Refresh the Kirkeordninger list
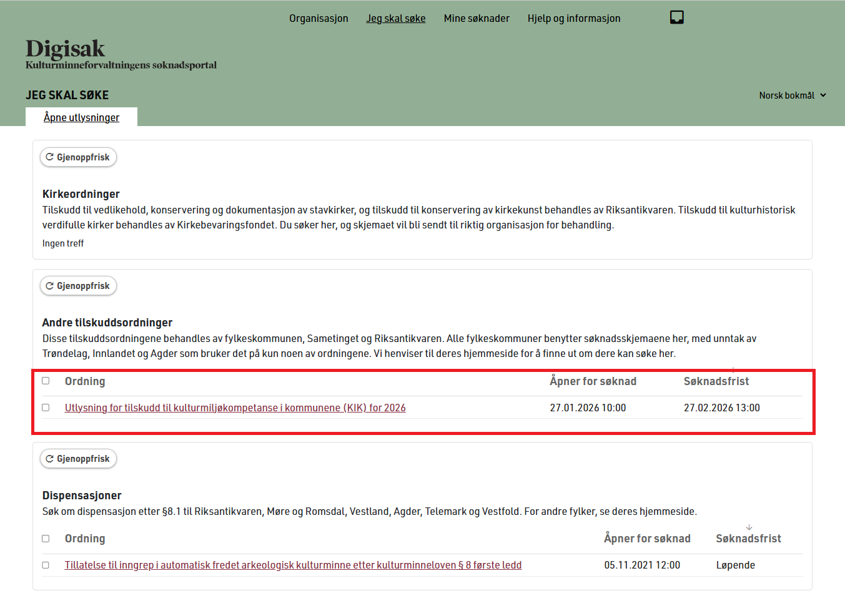The height and width of the screenshot is (616, 845). (78, 157)
